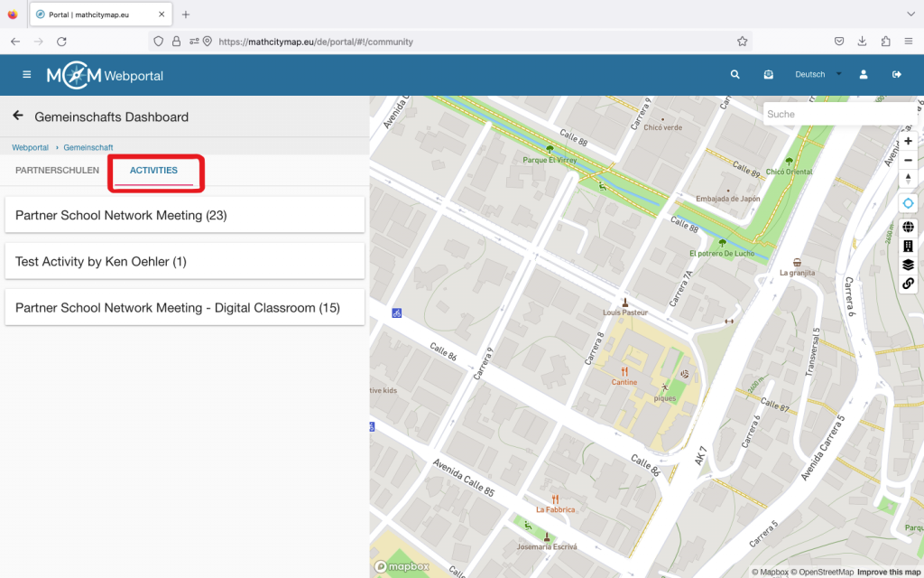Viewport: 924px width, 578px height.
Task: Expand the Deutsch language dropdown
Action: tap(817, 75)
